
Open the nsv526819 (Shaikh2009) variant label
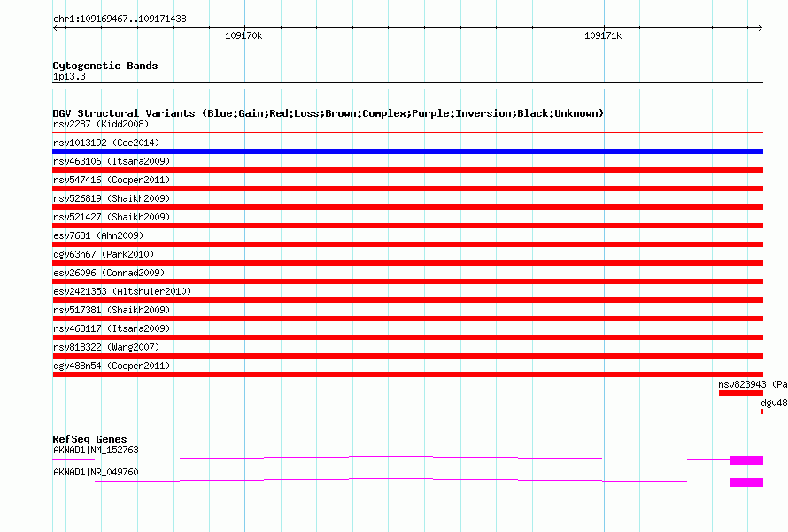point(112,198)
